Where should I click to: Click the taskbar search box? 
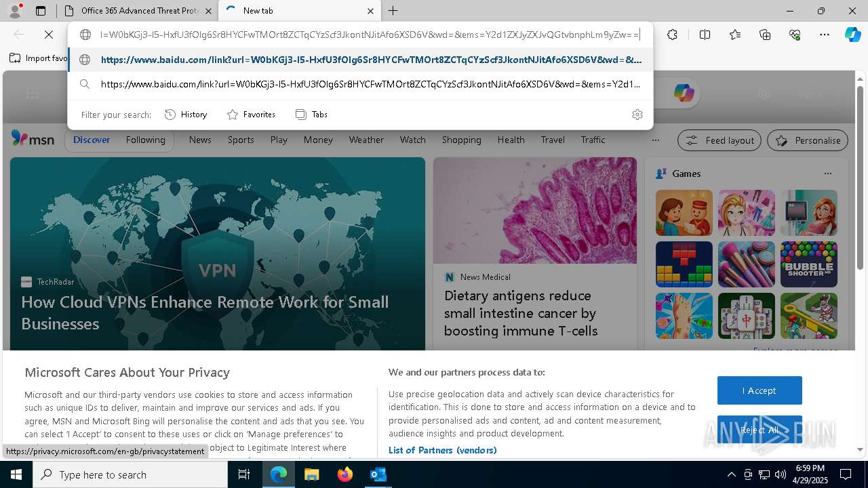click(130, 474)
